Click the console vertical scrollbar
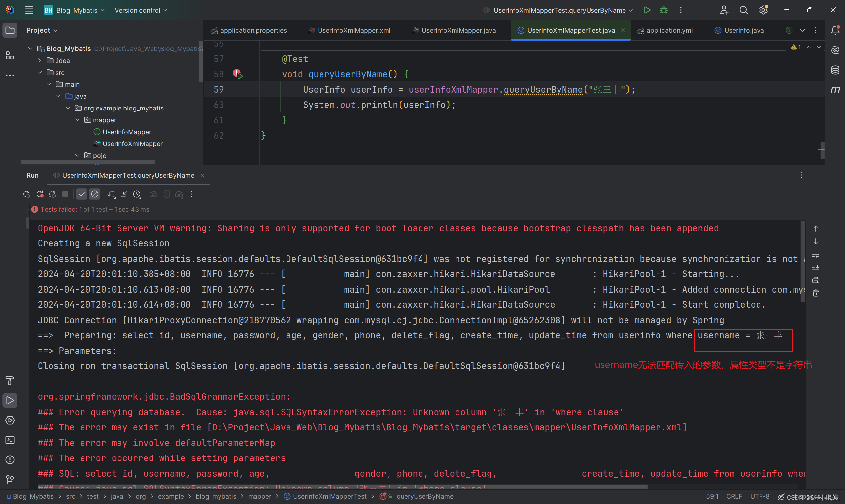This screenshot has width=845, height=504. tap(803, 261)
